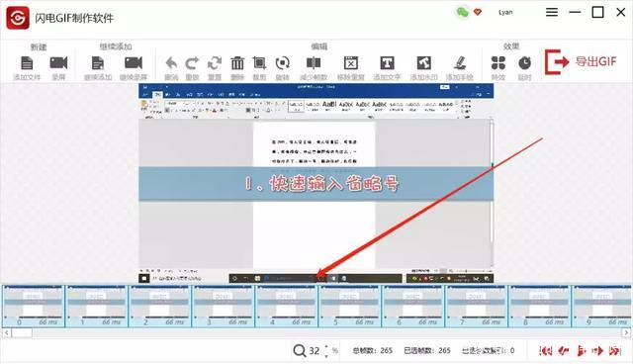Increase zoom with the stepper up arrow
Screen dimensions: 633x364
[326, 346]
